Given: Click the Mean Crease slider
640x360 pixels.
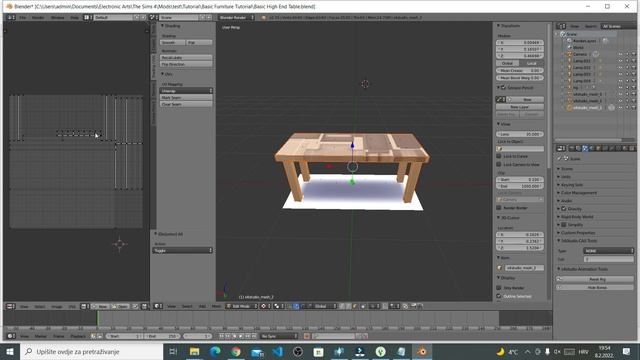Looking at the screenshot, I should pyautogui.click(x=520, y=71).
